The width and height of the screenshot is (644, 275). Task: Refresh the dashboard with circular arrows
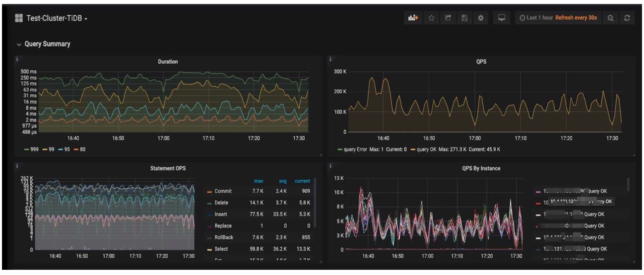coord(627,18)
